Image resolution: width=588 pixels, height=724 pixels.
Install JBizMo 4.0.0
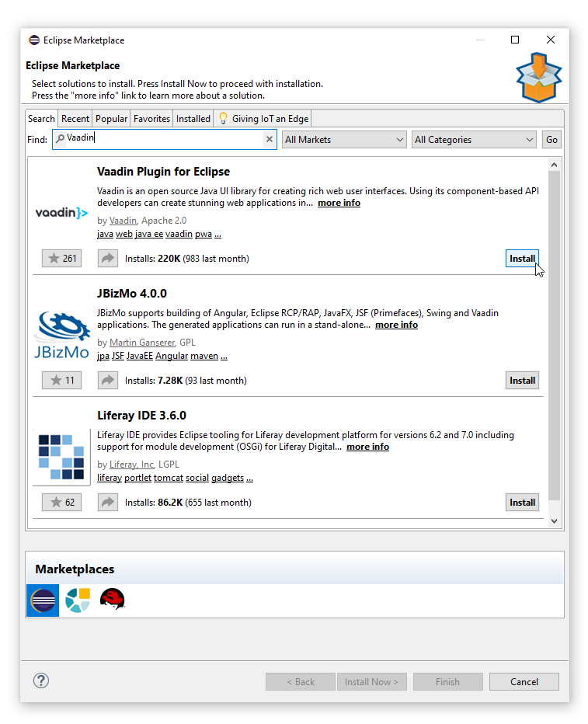pos(522,380)
